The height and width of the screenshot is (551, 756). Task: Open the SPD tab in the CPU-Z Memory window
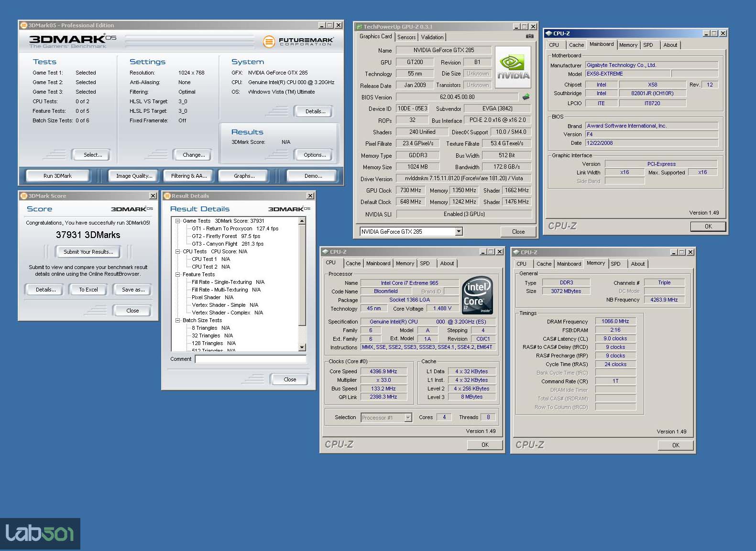point(616,264)
